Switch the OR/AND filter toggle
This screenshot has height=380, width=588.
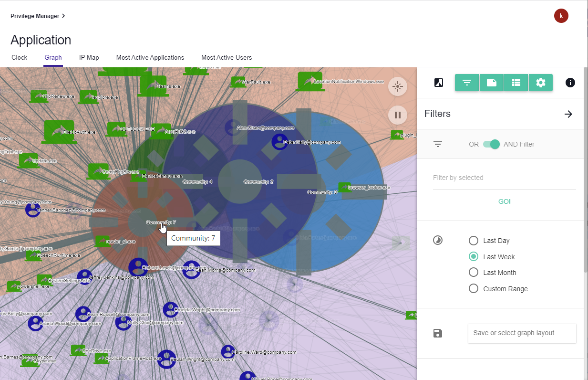(491, 144)
